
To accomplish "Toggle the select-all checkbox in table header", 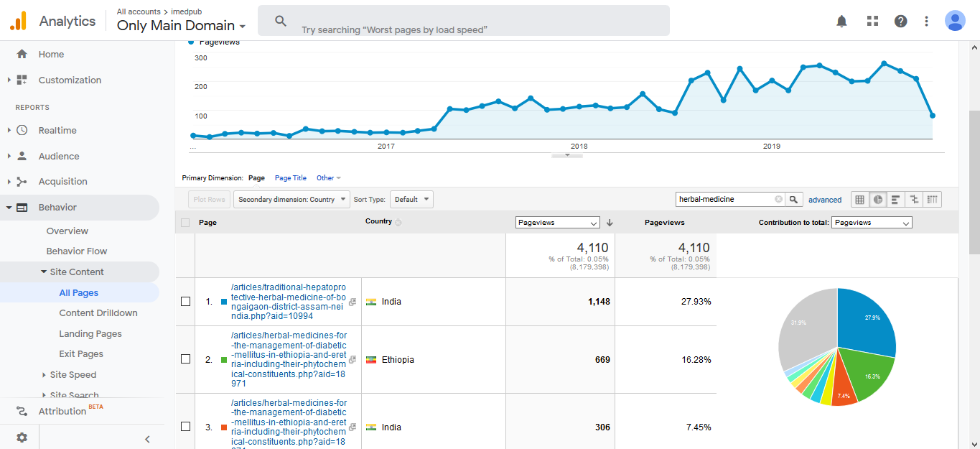I will coord(185,223).
